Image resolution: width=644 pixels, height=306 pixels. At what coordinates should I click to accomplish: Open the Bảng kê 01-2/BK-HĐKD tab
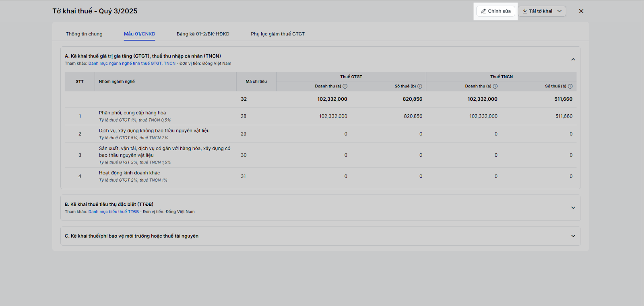coord(203,34)
